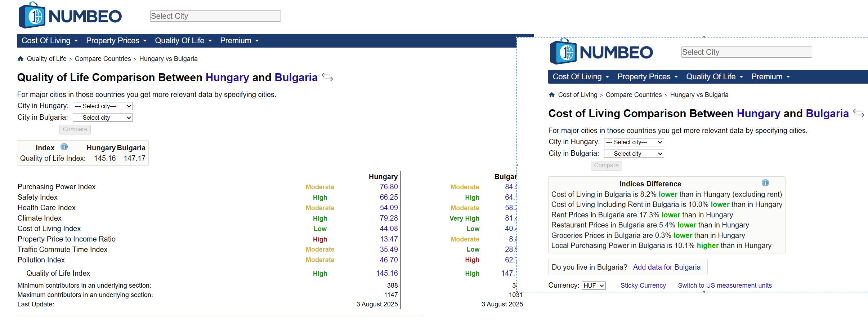Select the Purchasing Power Index row label
The width and height of the screenshot is (868, 332).
point(57,187)
